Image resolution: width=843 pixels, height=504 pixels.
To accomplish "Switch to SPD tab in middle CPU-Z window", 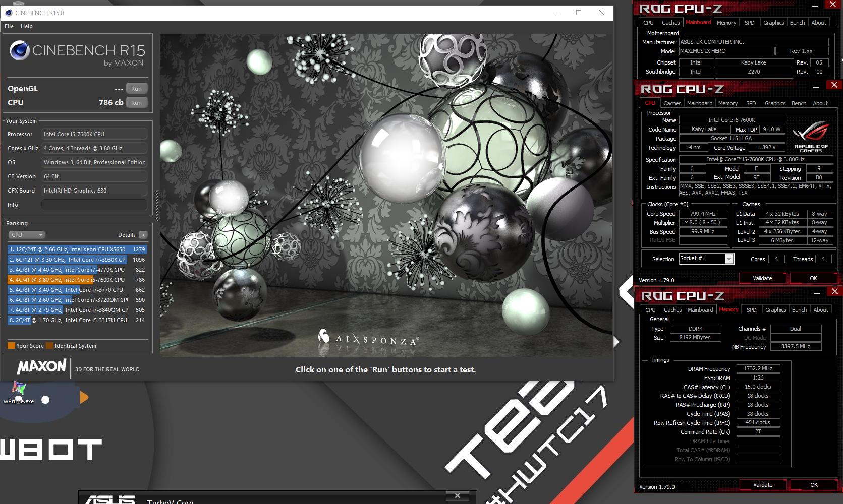I will 751,103.
